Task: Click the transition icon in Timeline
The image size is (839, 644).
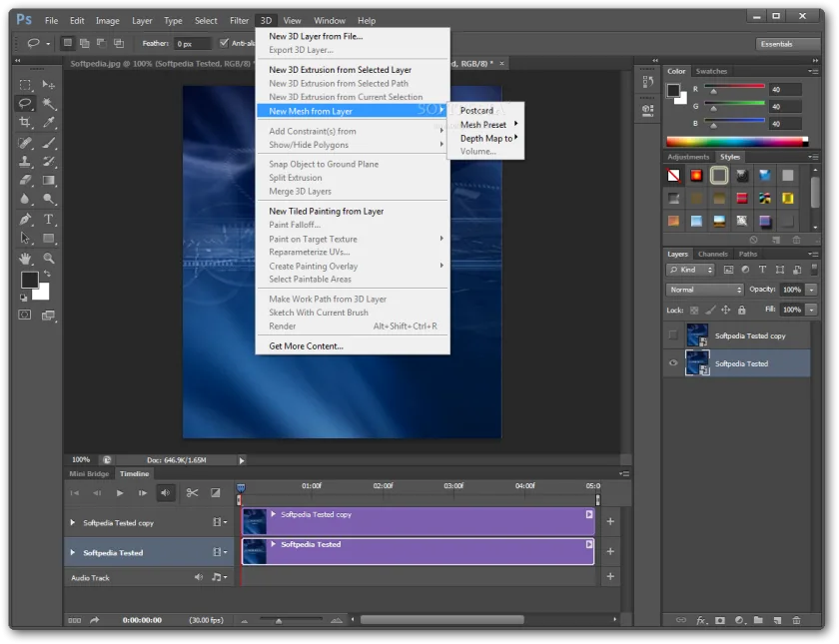Action: click(x=215, y=492)
